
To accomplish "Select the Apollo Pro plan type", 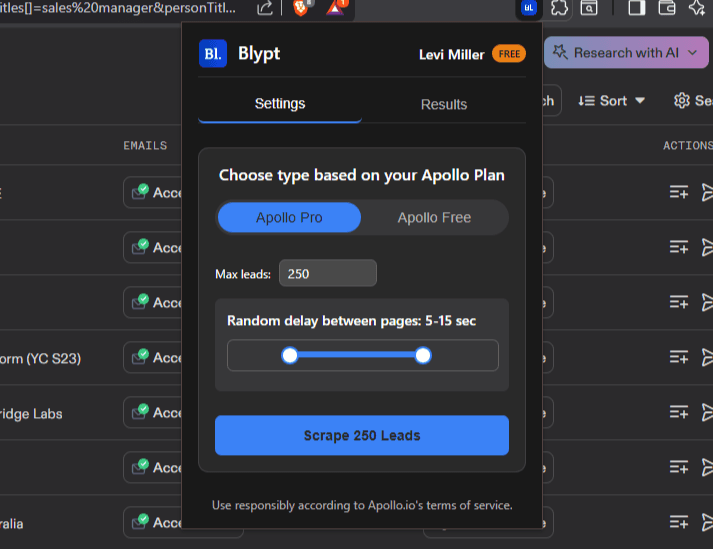I will 289,217.
